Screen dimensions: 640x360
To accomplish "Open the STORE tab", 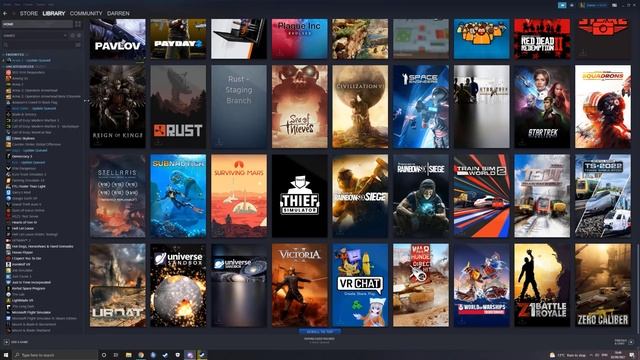I will [29, 13].
